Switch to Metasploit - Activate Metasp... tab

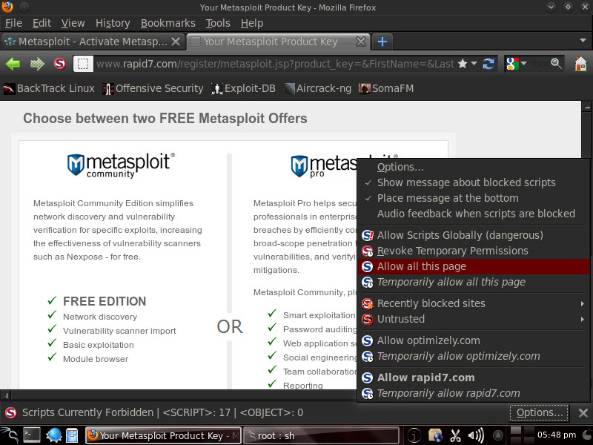[x=92, y=41]
